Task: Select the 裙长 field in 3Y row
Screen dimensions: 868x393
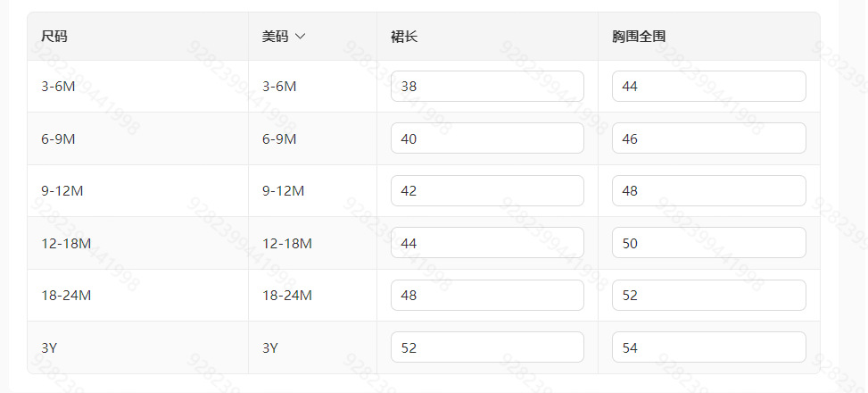Action: [x=487, y=347]
